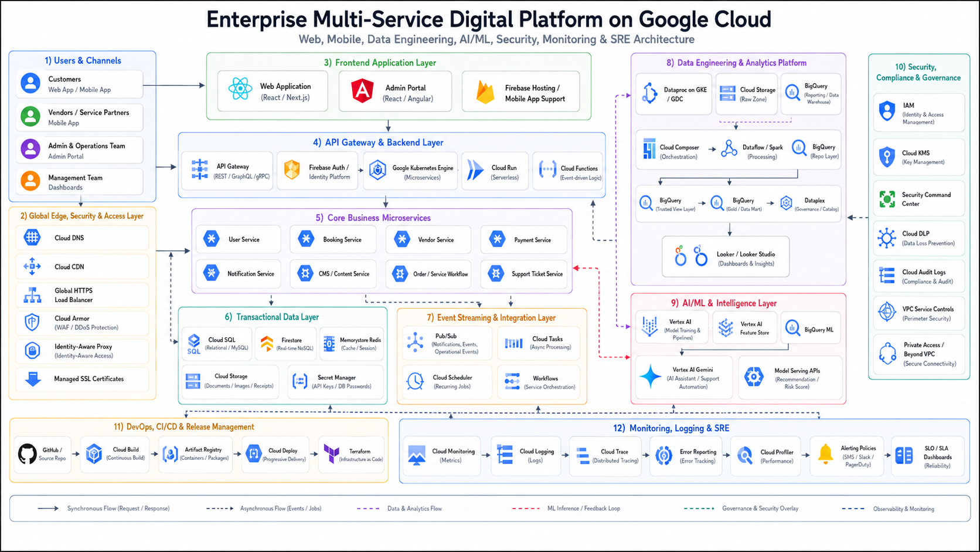Click the 'Error Reporting' label
This screenshot has width=980, height=552.
[x=698, y=452]
